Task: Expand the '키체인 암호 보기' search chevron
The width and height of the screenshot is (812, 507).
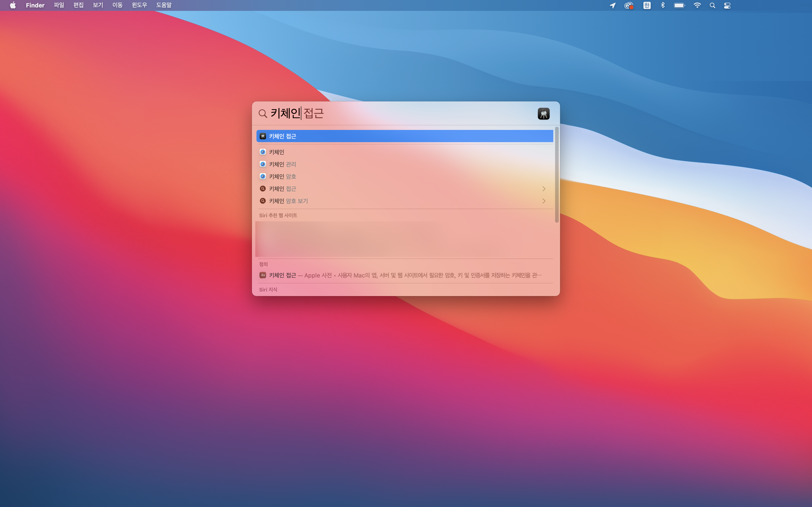Action: pyautogui.click(x=544, y=201)
